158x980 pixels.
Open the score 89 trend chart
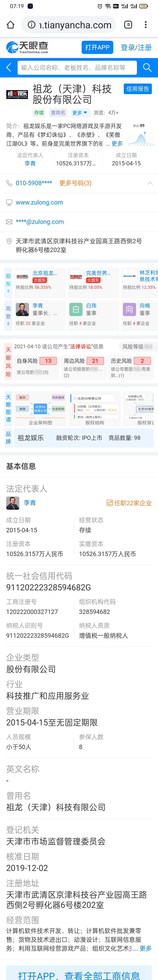click(140, 134)
